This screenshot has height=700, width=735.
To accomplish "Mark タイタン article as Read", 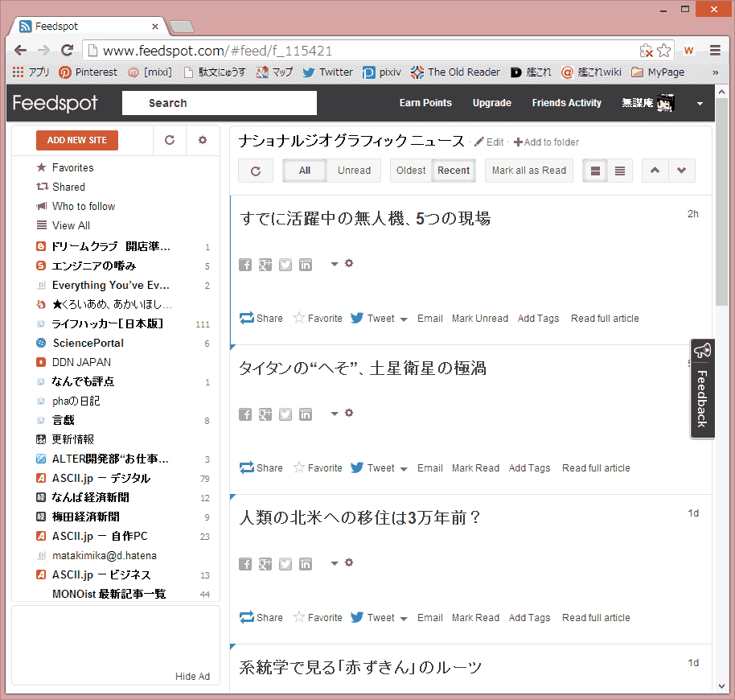I will [475, 468].
